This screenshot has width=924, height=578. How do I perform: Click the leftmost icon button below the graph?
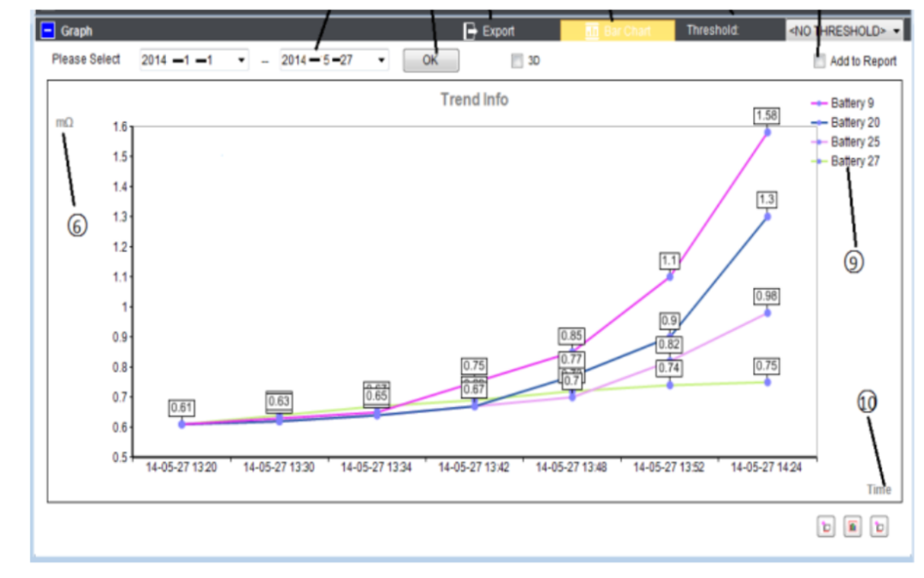[x=826, y=526]
